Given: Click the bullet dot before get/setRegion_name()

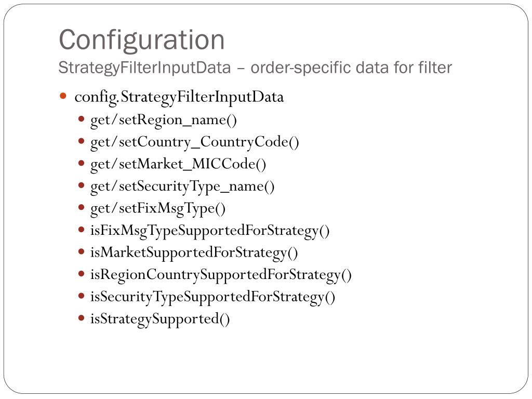Looking at the screenshot, I should tap(82, 119).
